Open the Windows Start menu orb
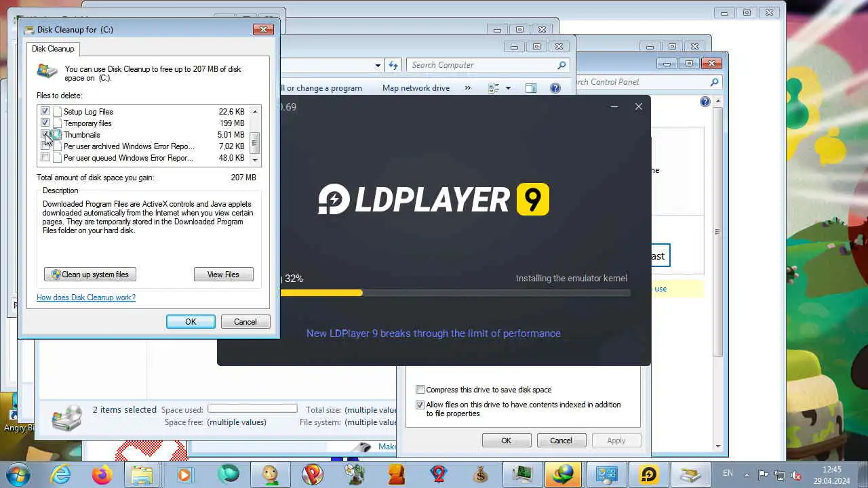Screen dimensions: 868x488 point(18,474)
